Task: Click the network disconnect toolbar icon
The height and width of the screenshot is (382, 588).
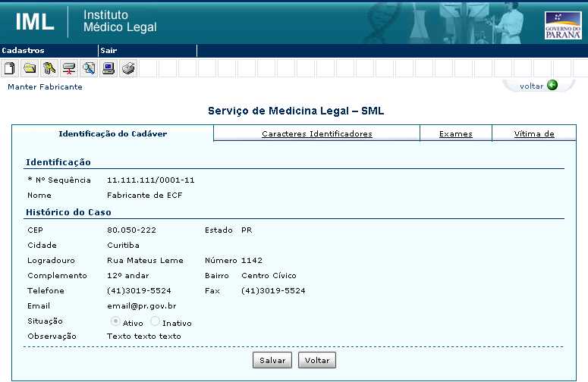Action: (x=69, y=69)
